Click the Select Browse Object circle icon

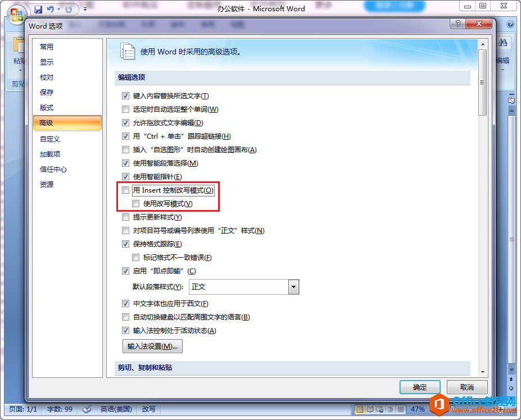(511, 388)
